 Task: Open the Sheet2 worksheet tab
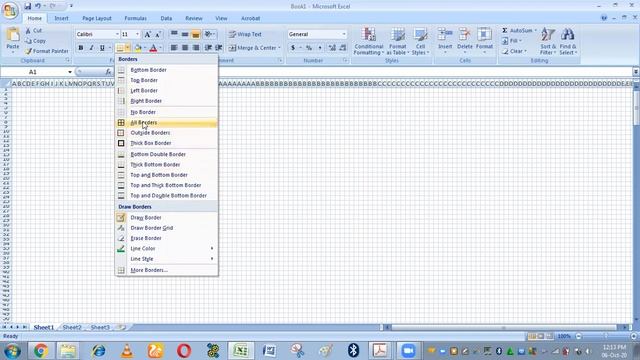coord(72,327)
